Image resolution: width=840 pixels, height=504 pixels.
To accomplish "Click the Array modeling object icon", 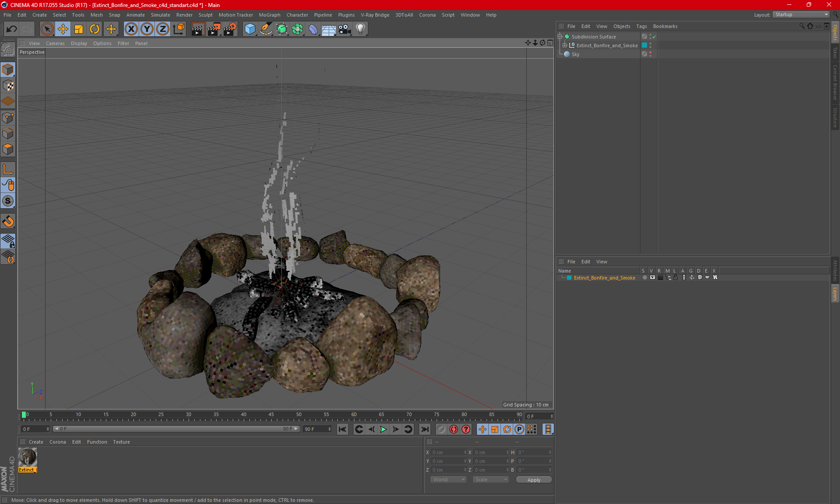I will pyautogui.click(x=297, y=29).
